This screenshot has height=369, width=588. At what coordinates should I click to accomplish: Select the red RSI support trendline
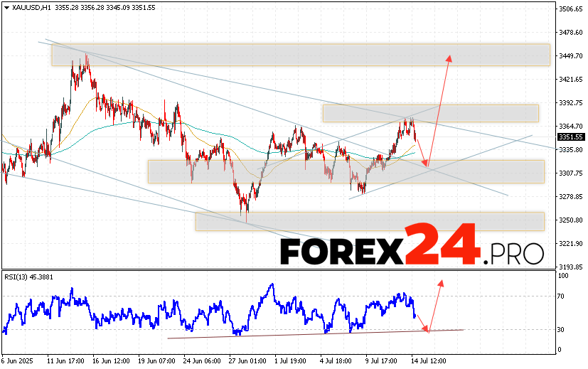284,334
